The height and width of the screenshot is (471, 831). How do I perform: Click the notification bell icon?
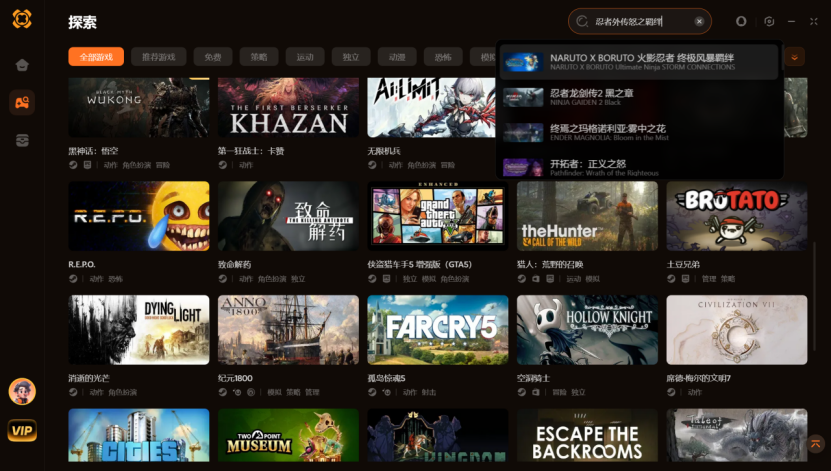(741, 21)
